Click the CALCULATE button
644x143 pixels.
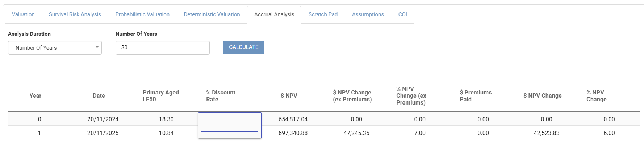[243, 47]
